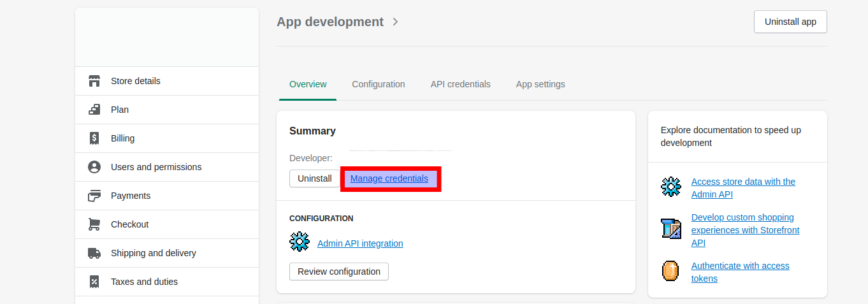Open Access store data with Admin API link
This screenshot has width=868, height=304.
(x=743, y=188)
